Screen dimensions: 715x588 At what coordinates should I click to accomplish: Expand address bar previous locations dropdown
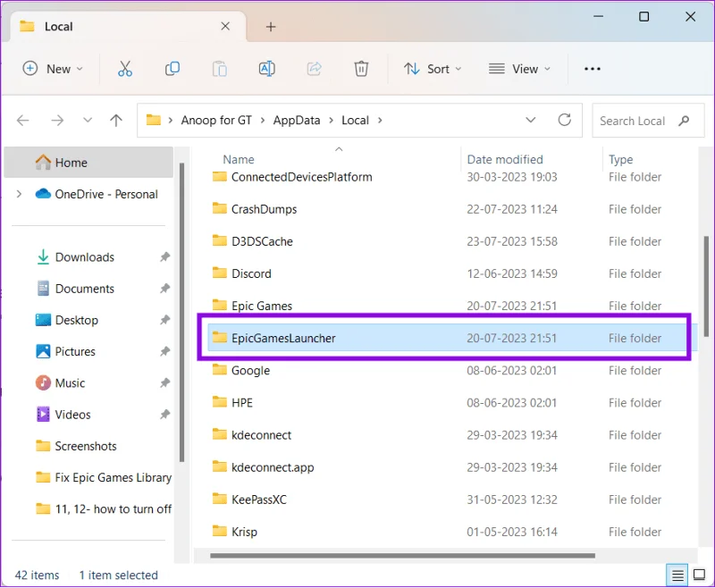tap(530, 120)
